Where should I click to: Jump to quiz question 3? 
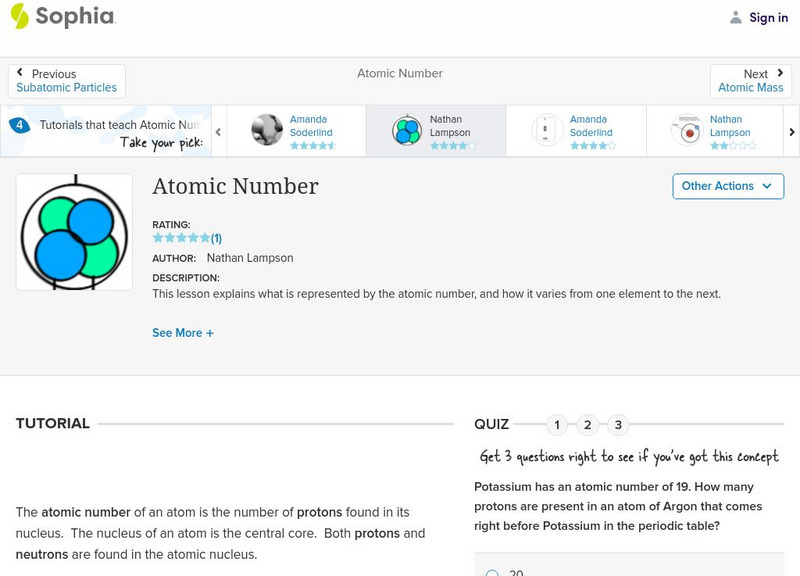[x=618, y=425]
